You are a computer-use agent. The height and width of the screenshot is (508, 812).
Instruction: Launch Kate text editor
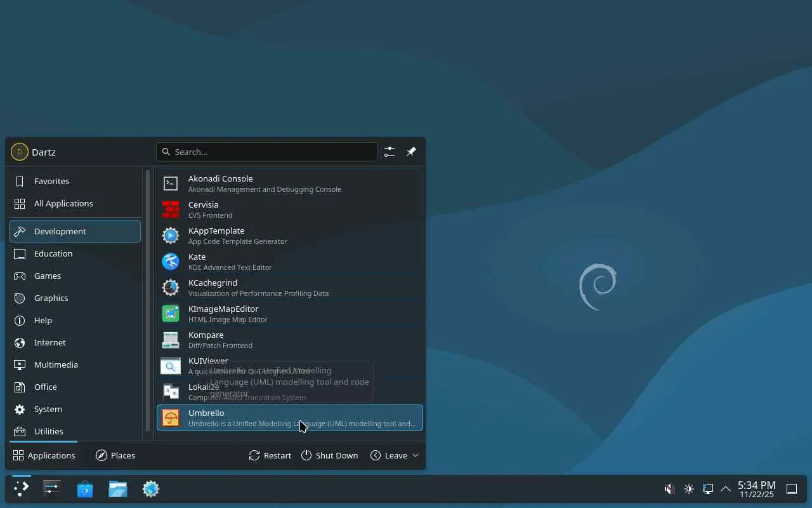pyautogui.click(x=289, y=262)
